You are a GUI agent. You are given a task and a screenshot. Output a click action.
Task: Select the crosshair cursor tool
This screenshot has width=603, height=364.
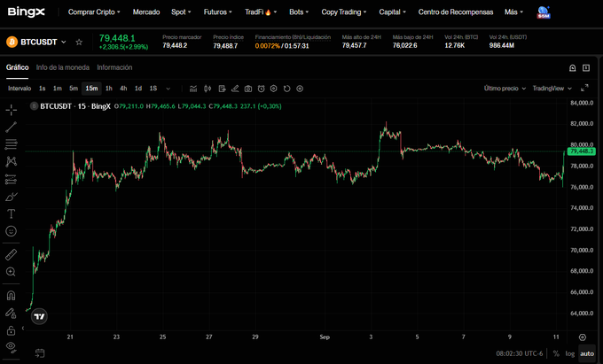coord(12,110)
